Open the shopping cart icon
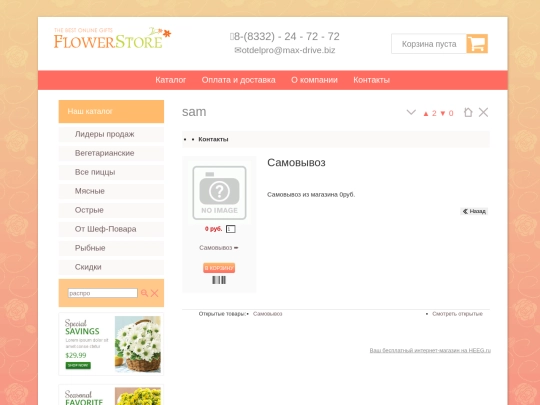 (477, 44)
